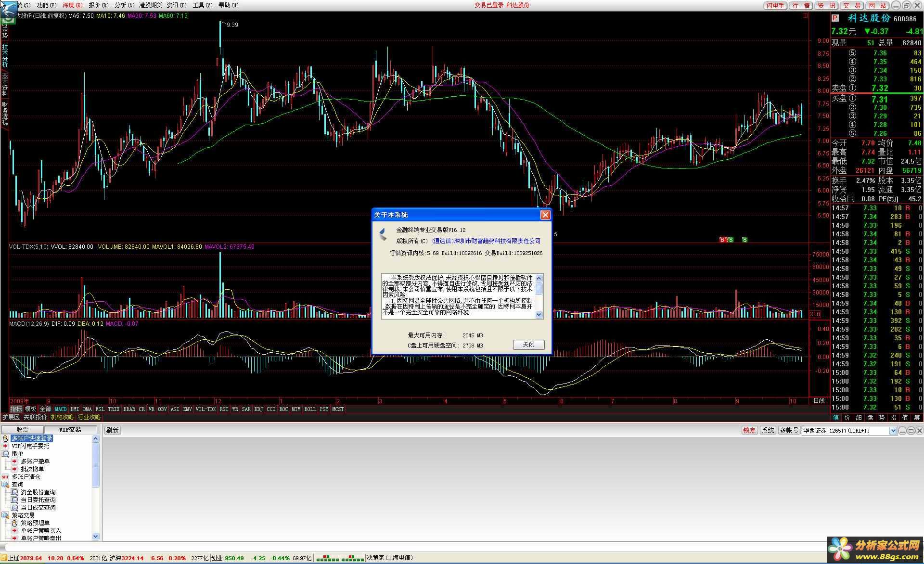The height and width of the screenshot is (564, 924).
Task: Click red arrow icon beside VIP闪电手委托
Action: click(5, 446)
